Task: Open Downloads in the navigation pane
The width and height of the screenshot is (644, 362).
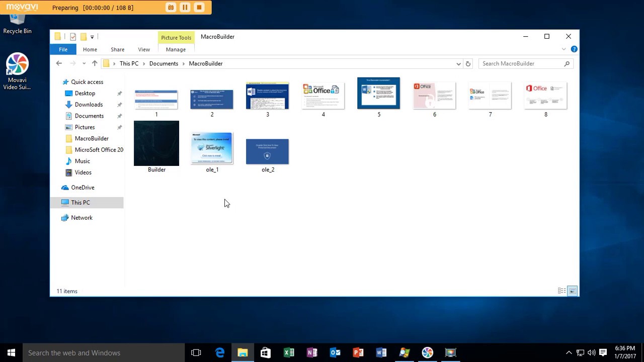Action: [89, 105]
